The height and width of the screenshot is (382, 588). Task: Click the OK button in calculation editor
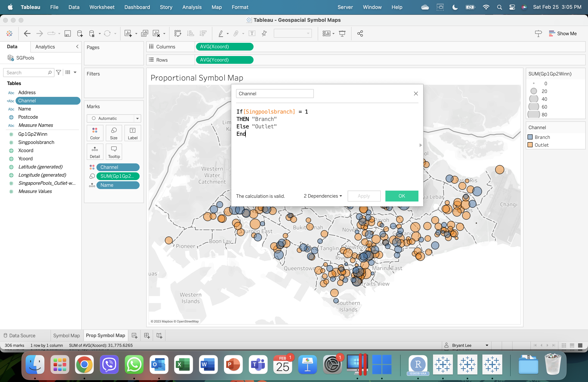tap(402, 196)
